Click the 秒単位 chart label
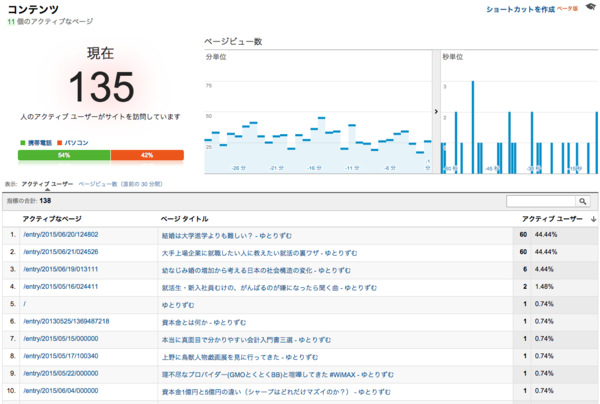The image size is (600, 404). (453, 57)
